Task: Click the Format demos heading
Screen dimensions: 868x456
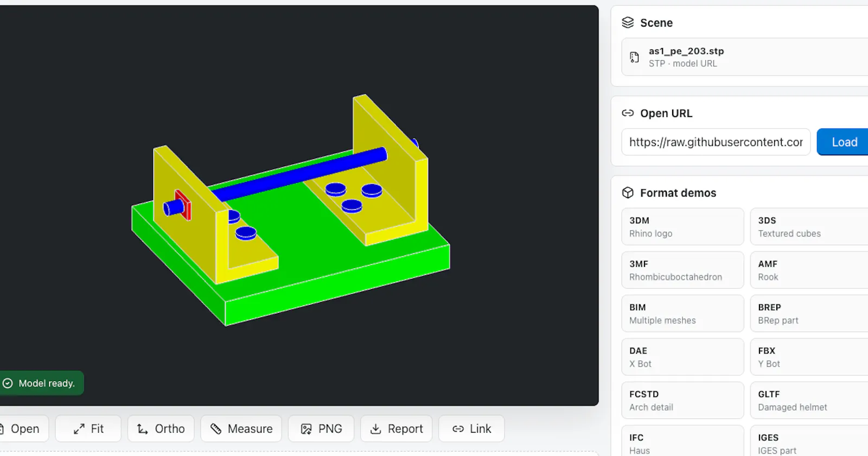Action: (x=678, y=193)
